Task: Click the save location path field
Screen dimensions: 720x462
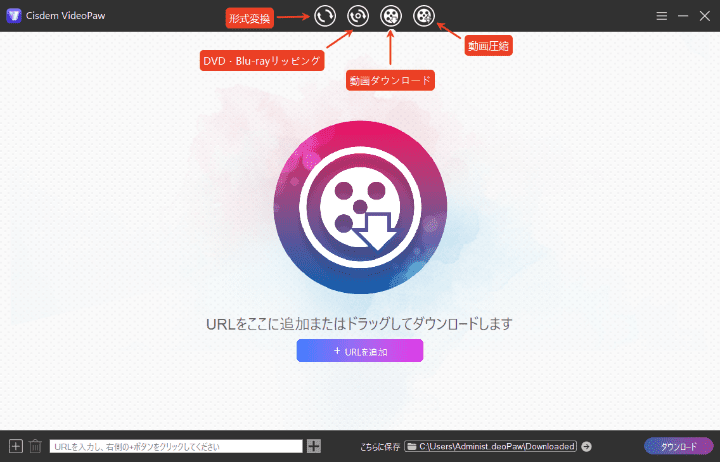Action: pyautogui.click(x=490, y=446)
